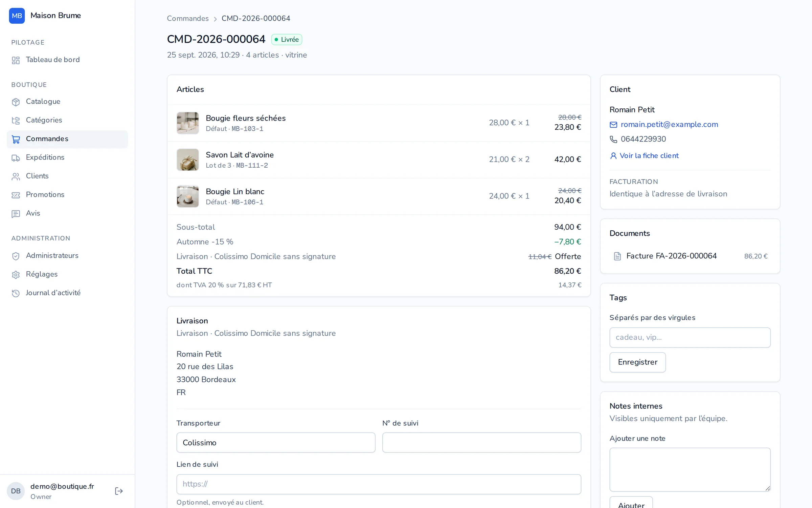
Task: Click the MB logo badge for Maison Brume
Action: point(17,16)
